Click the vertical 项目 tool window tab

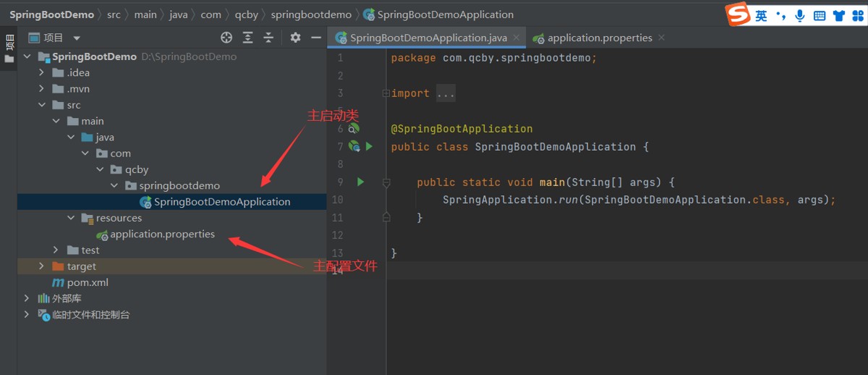click(x=9, y=49)
